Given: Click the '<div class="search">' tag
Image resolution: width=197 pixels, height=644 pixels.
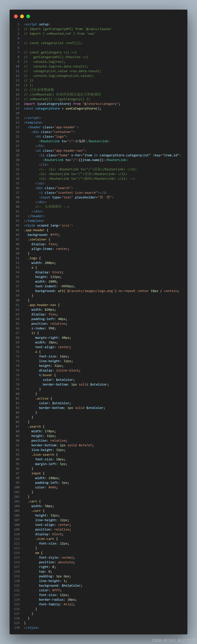Looking at the screenshot, I should [x=54, y=188].
